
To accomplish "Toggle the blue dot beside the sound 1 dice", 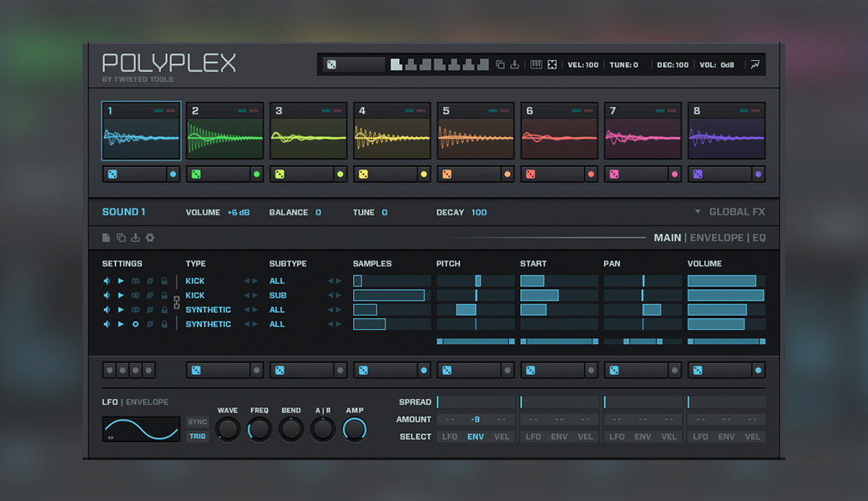I will coord(173,175).
